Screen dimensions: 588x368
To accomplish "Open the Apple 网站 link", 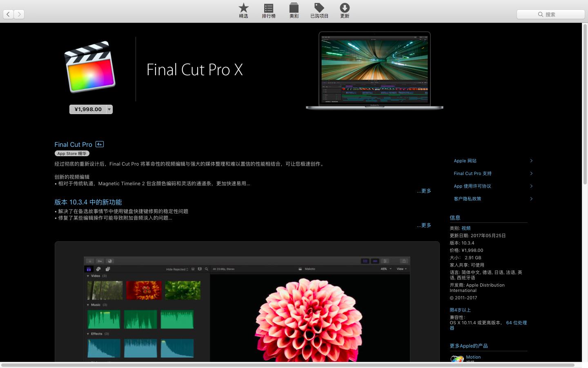I will 465,161.
